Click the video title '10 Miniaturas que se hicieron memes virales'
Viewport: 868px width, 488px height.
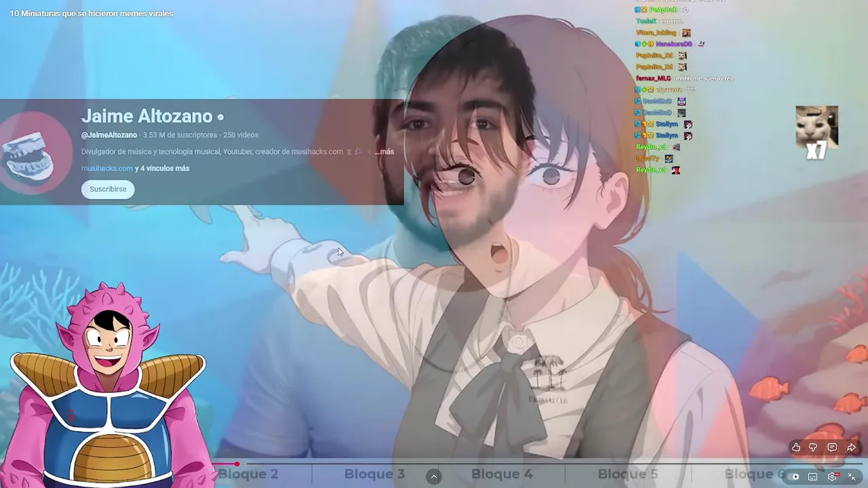coord(92,14)
